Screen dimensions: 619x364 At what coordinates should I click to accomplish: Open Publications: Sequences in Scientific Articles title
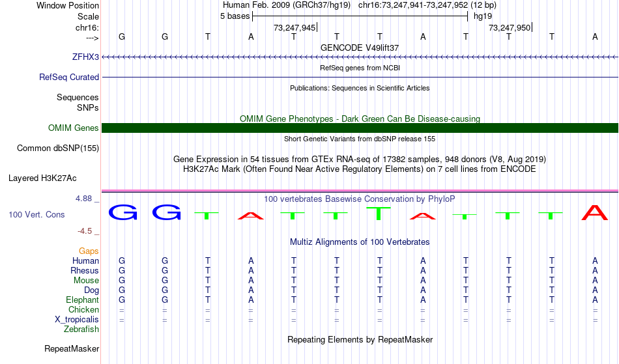[x=360, y=88]
